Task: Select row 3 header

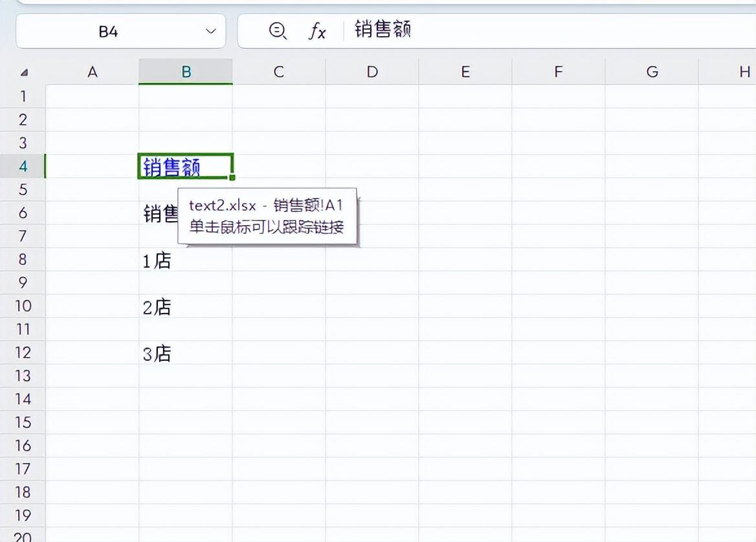Action: click(23, 143)
